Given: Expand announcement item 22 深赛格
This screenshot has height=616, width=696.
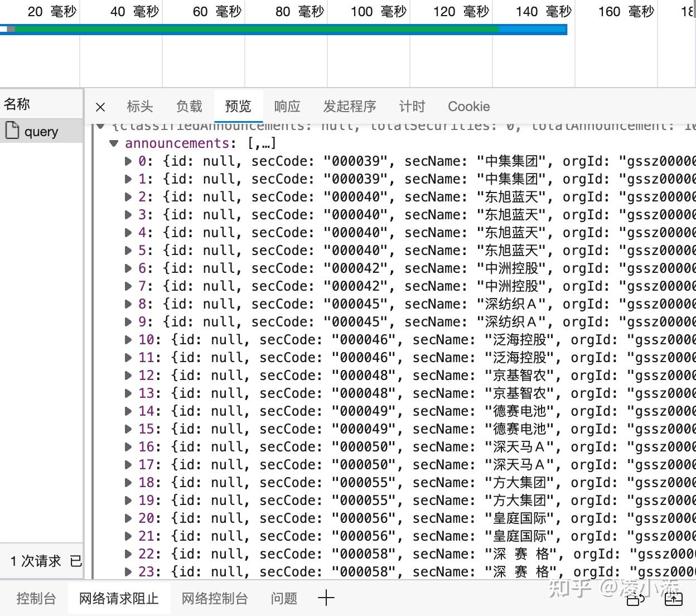Looking at the screenshot, I should pos(128,554).
